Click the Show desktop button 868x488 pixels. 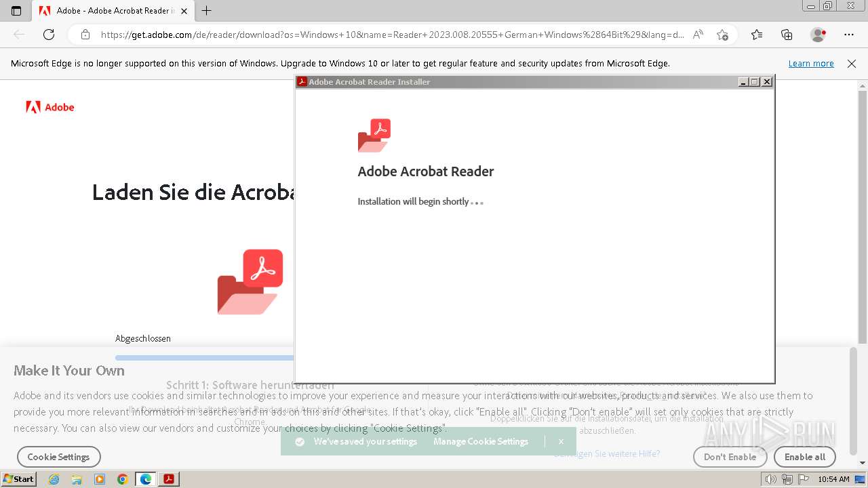pyautogui.click(x=861, y=479)
